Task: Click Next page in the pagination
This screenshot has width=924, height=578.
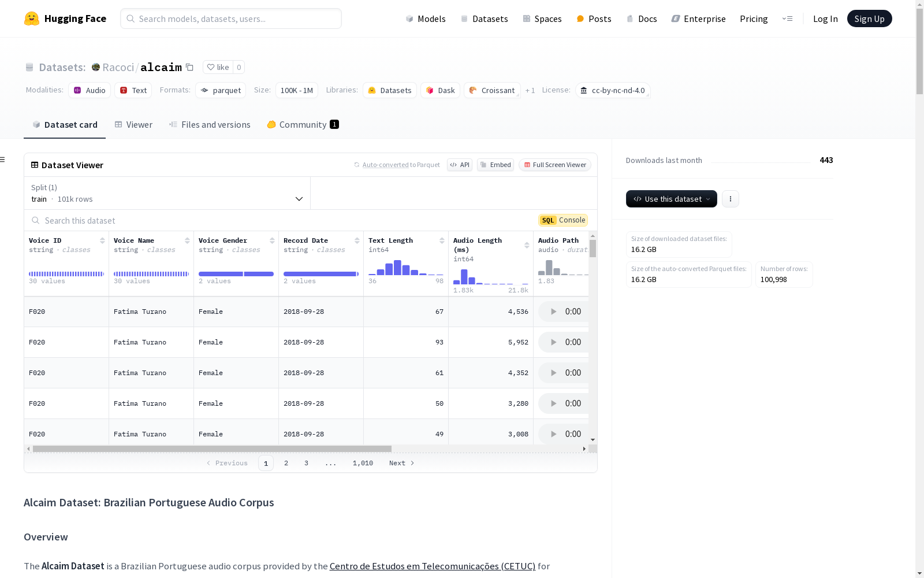Action: [401, 463]
